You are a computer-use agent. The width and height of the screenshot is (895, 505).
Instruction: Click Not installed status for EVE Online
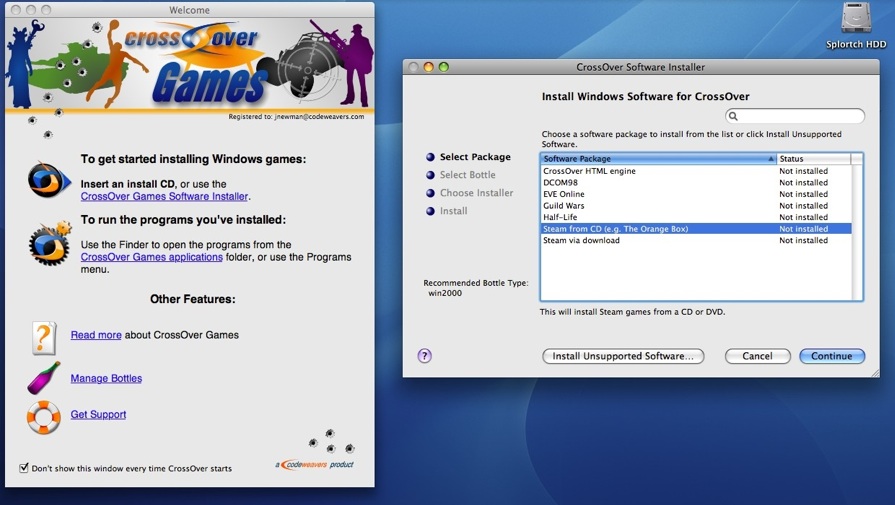coord(803,194)
